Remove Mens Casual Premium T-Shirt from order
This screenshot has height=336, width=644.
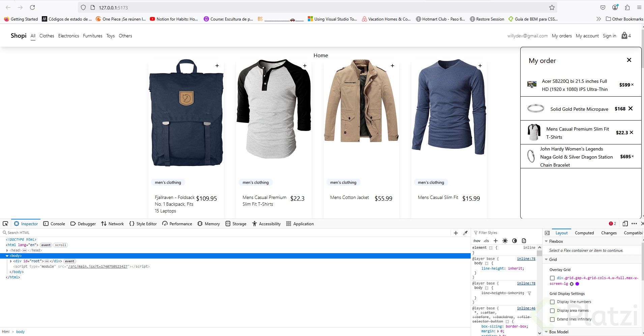pos(631,132)
